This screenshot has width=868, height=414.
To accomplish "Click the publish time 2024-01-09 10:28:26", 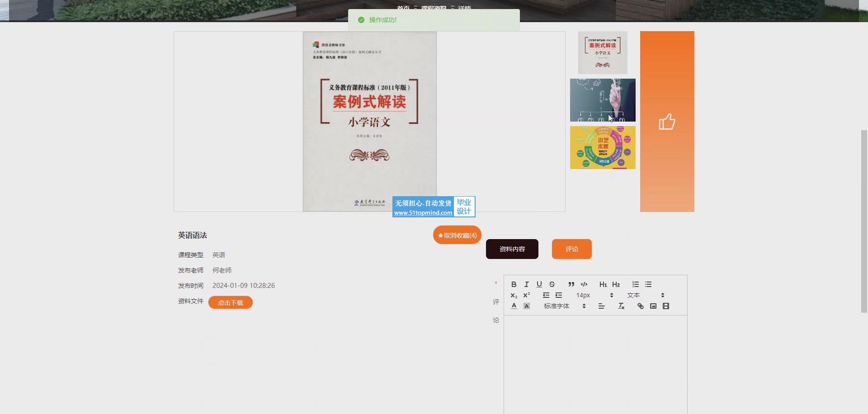I will (x=244, y=286).
